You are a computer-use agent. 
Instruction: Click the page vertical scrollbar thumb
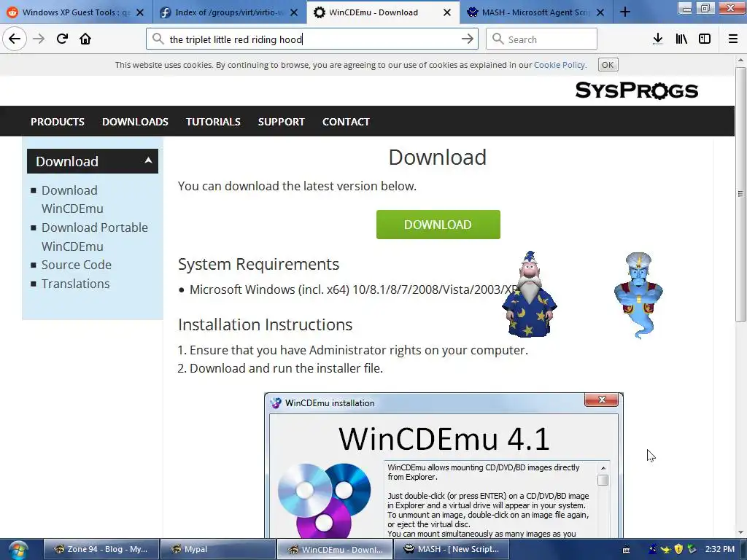(740, 194)
